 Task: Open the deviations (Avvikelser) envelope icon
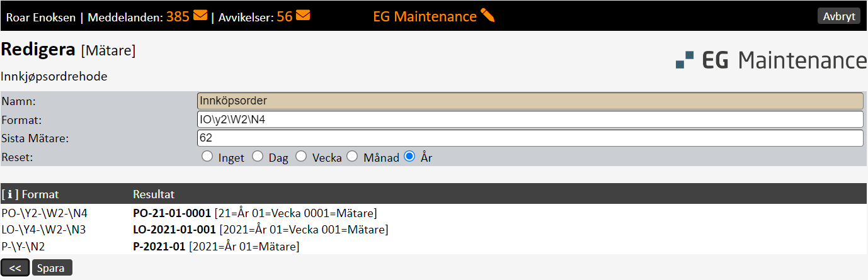303,16
